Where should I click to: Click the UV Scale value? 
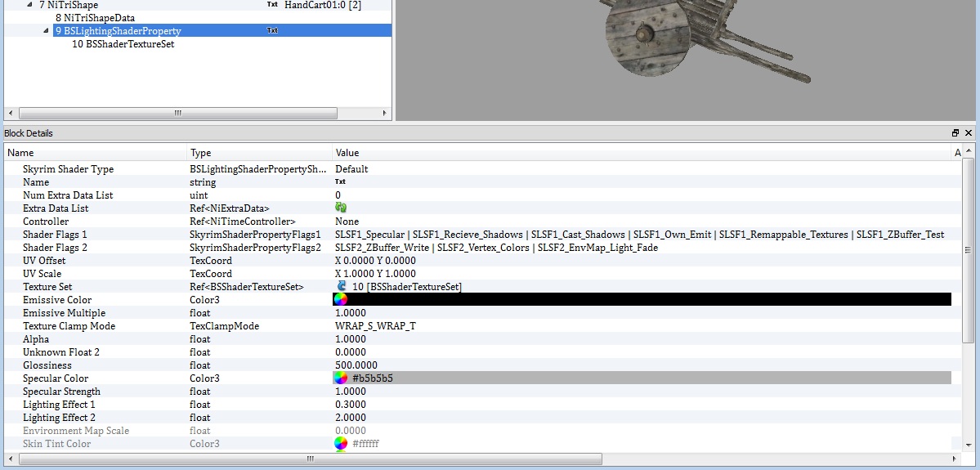(x=375, y=274)
